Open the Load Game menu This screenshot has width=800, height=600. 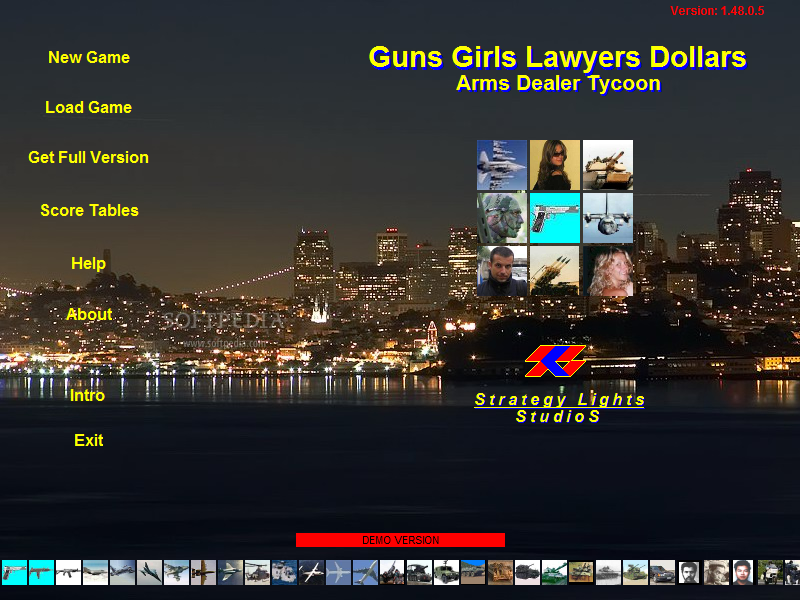(88, 108)
